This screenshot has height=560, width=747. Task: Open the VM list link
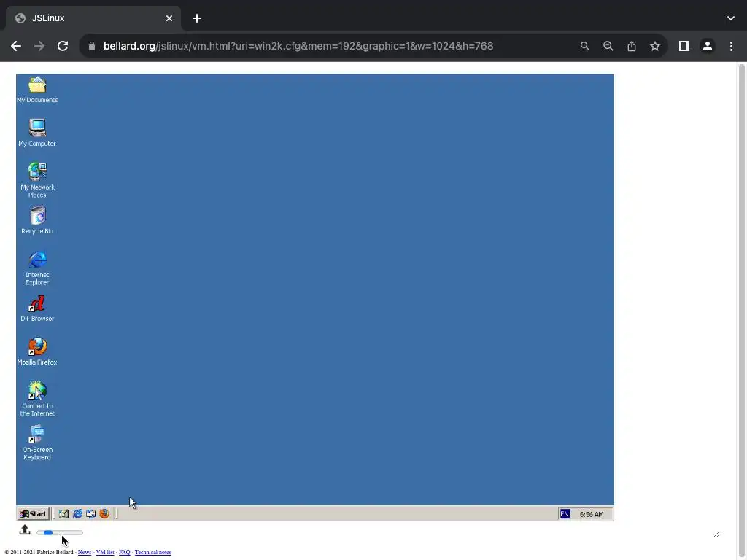[x=105, y=553]
